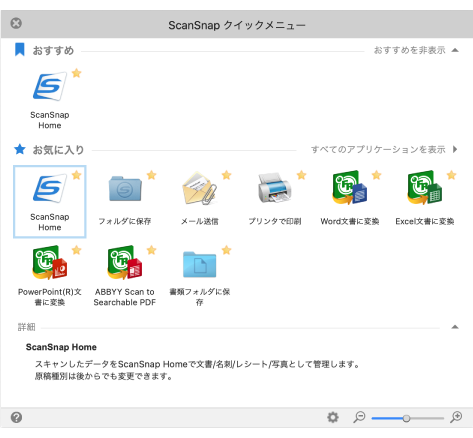Open ScanSnap Home in the おすすめ section
This screenshot has width=473, height=438.
point(49,86)
